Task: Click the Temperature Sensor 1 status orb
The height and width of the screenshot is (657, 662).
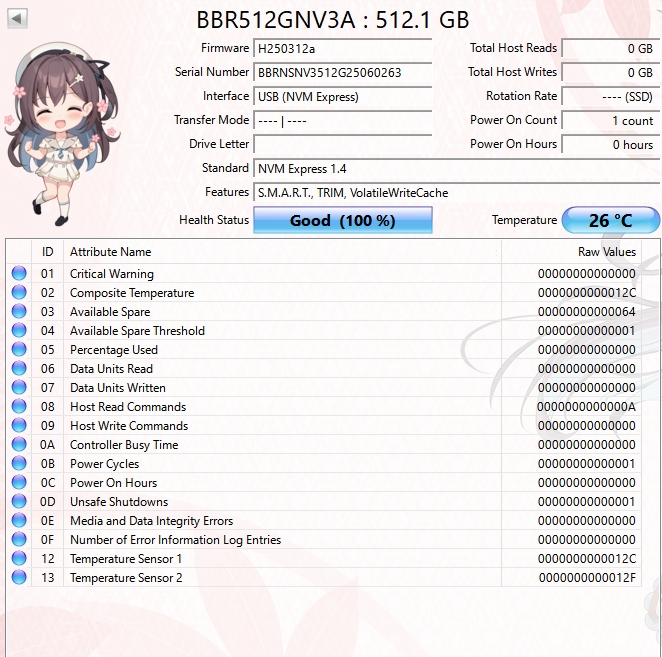Action: 19,558
